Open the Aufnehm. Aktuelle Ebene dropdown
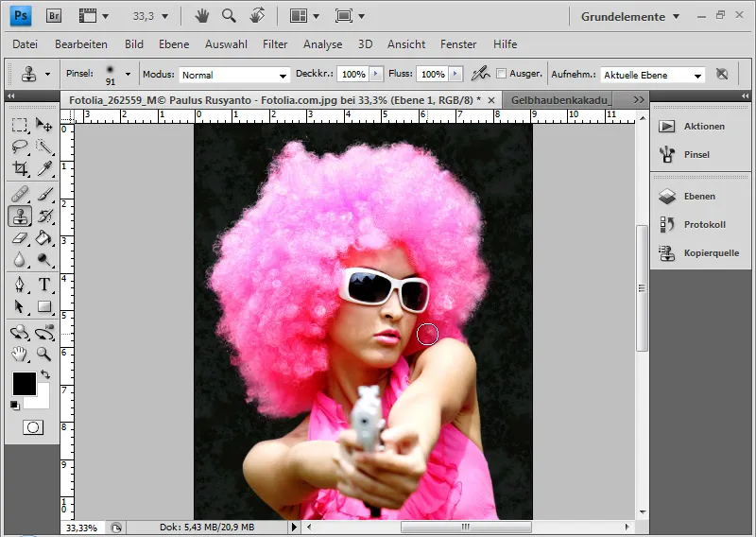The width and height of the screenshot is (756, 537). pos(653,75)
